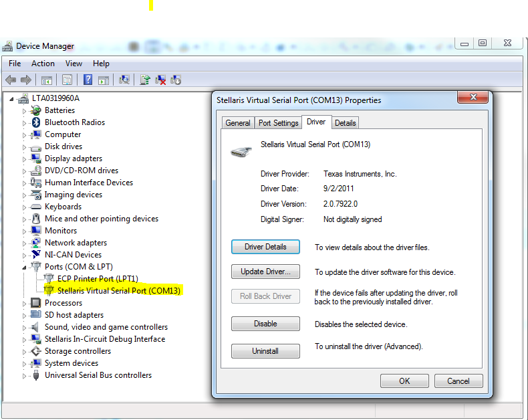Click the driver date "9/2/2011"

[x=338, y=189]
